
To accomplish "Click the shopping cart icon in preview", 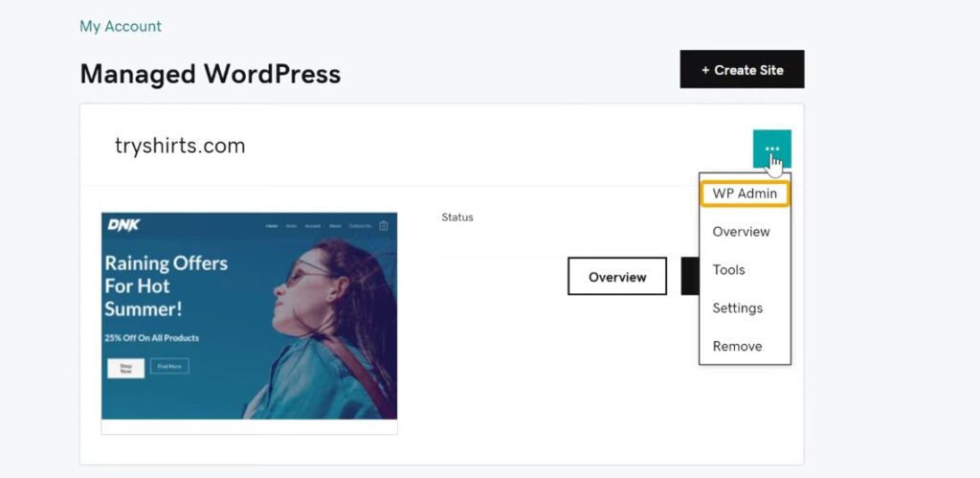I will coord(384,226).
